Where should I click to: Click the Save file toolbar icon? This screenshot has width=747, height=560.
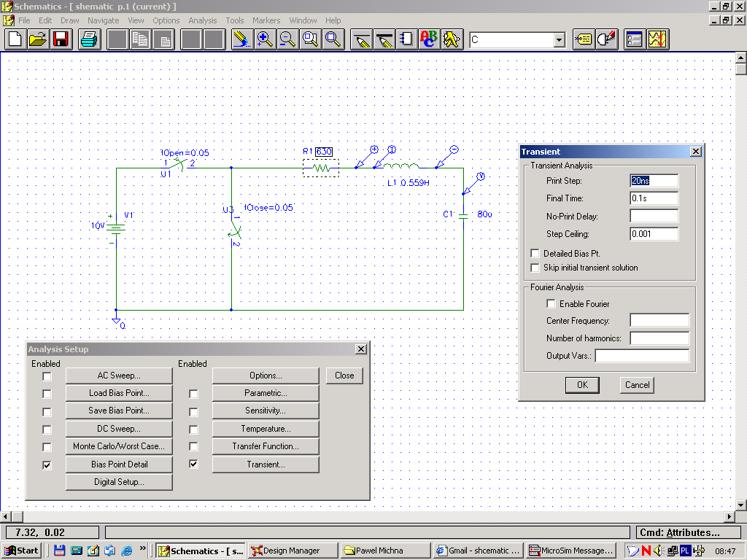[x=61, y=39]
